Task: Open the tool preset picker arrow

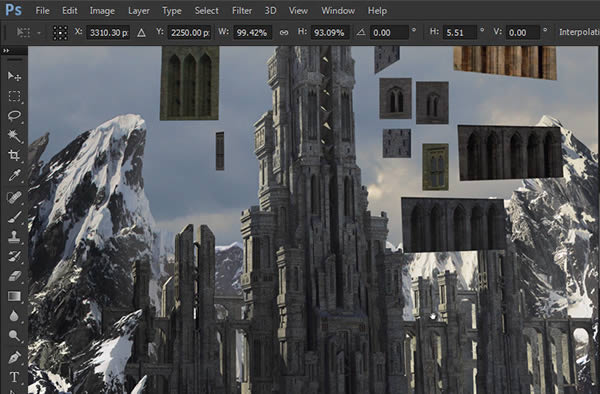Action: coord(39,33)
